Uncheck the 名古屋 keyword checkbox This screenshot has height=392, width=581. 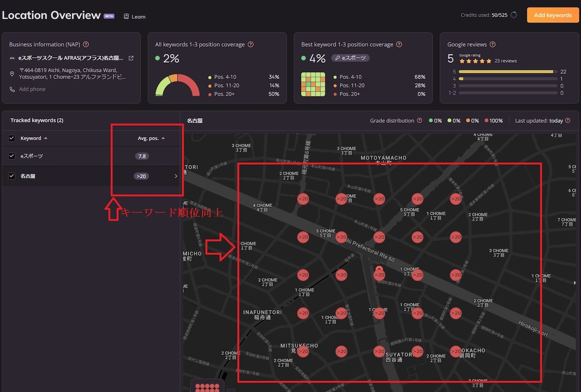pyautogui.click(x=12, y=176)
